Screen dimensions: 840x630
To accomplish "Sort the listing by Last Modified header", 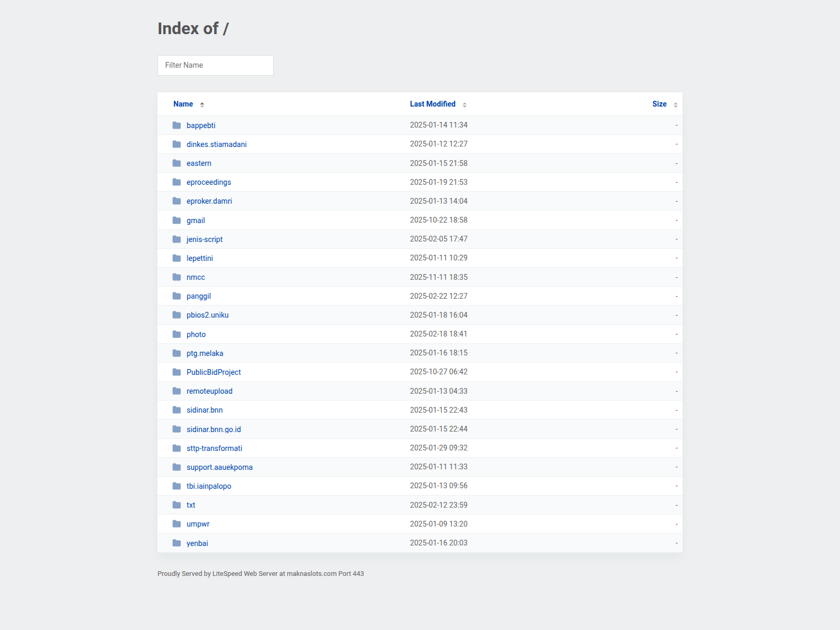I will tap(433, 104).
